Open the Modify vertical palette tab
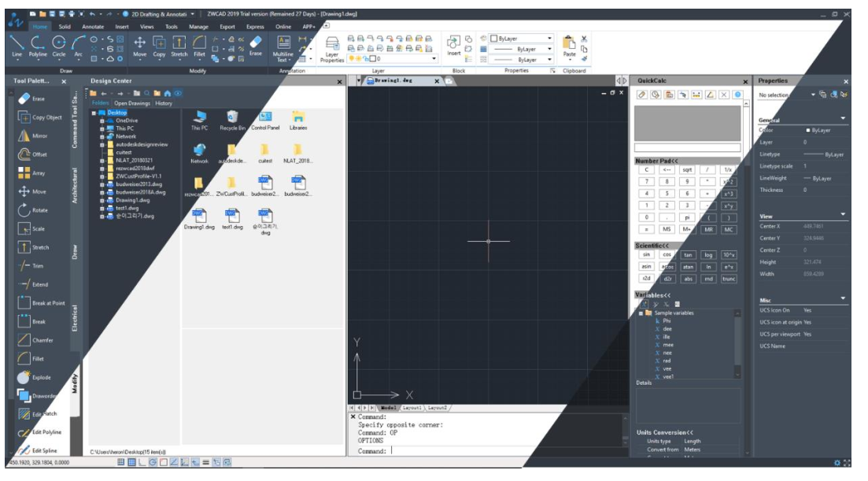The image size is (868, 481). (x=75, y=383)
